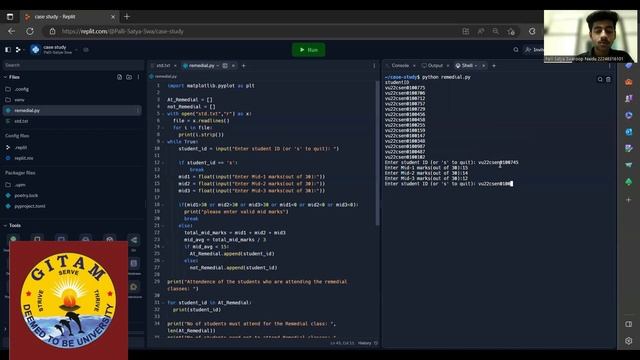Viewport: 640px width, 360px height.
Task: Focus the file Search field
Action: 73,65
